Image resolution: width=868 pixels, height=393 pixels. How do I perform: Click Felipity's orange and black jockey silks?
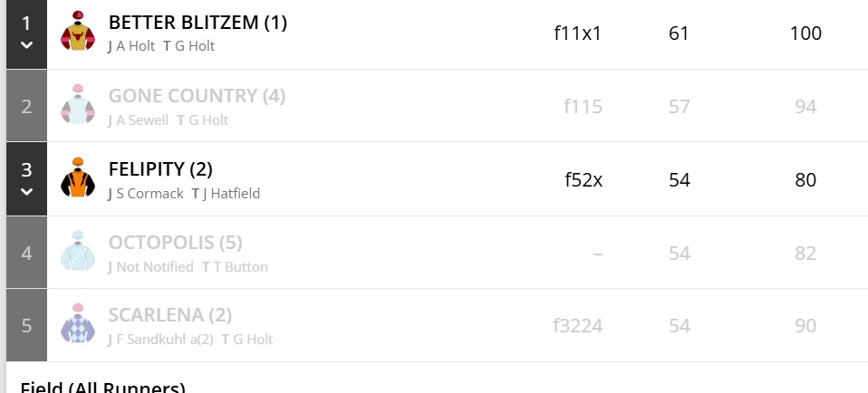pos(78,178)
